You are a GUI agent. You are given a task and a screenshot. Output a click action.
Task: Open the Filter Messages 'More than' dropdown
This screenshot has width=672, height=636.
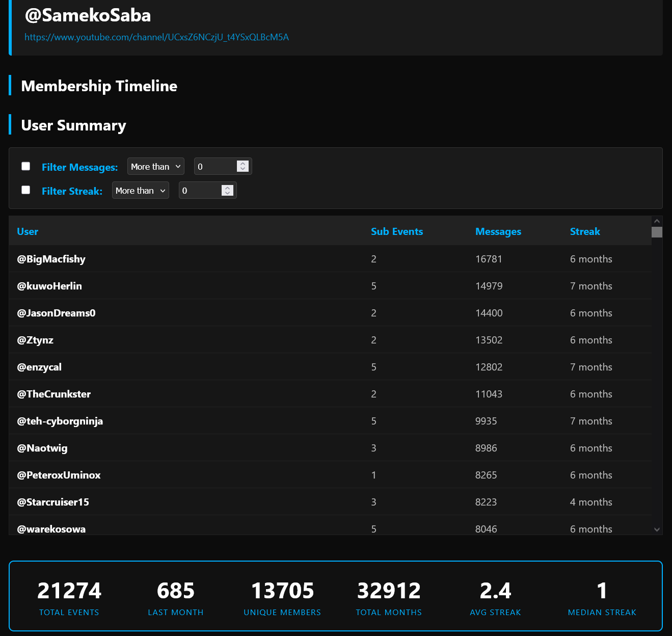156,167
